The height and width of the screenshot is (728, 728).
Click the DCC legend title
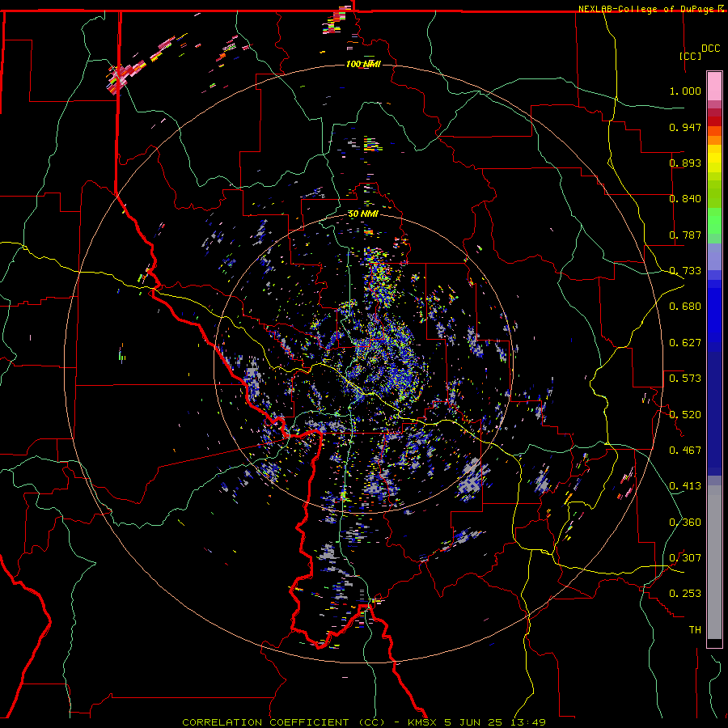710,49
